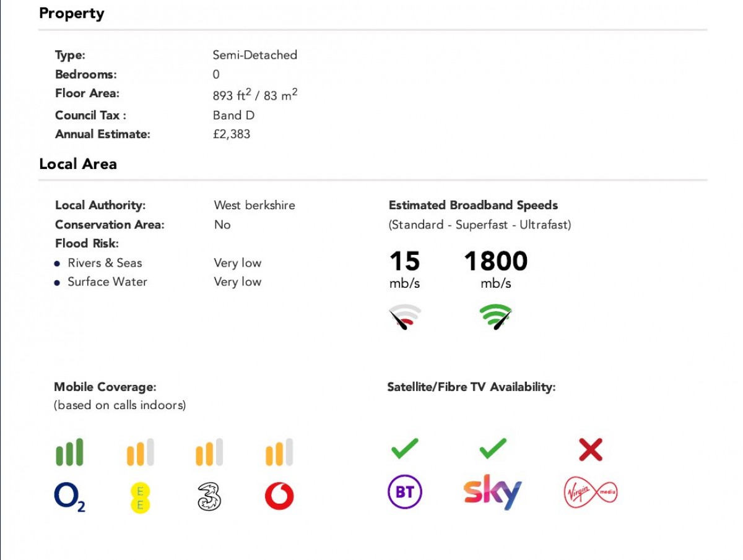Click the green ultrafast broadband gauge icon
This screenshot has width=743, height=560.
pyautogui.click(x=495, y=317)
